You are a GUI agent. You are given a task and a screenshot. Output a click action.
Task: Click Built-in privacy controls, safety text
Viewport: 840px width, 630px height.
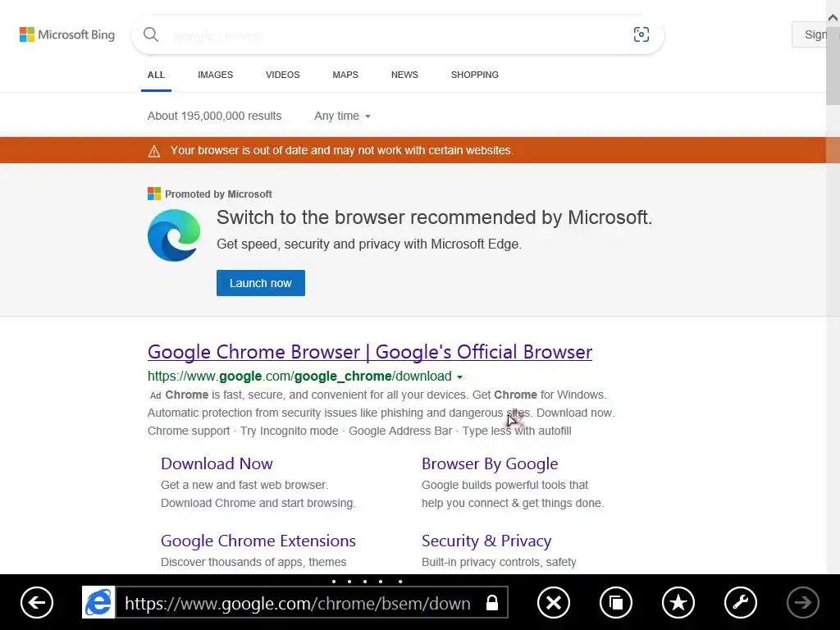[x=499, y=563]
